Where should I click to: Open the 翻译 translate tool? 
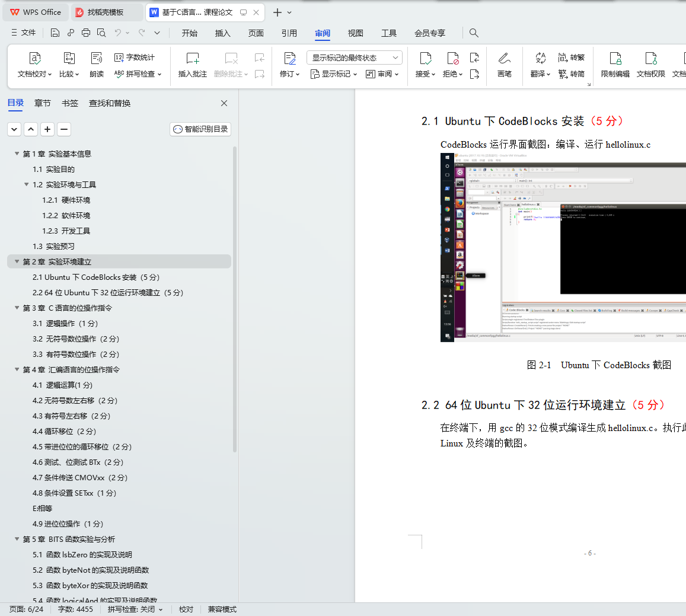tap(540, 65)
